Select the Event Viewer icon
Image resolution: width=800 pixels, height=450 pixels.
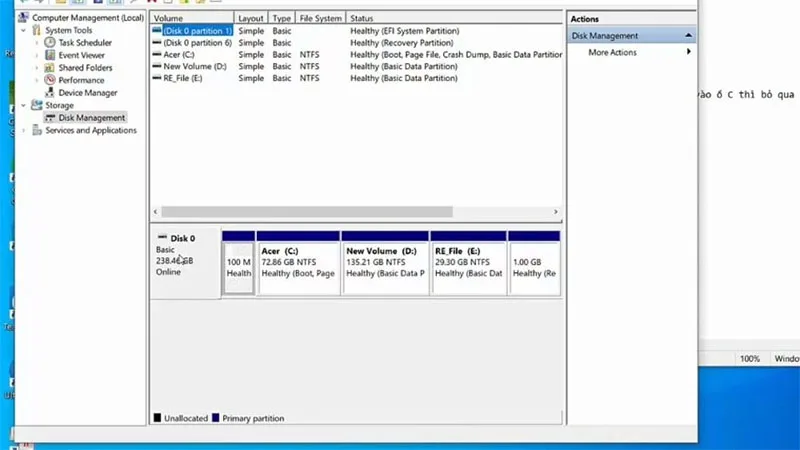coord(49,55)
